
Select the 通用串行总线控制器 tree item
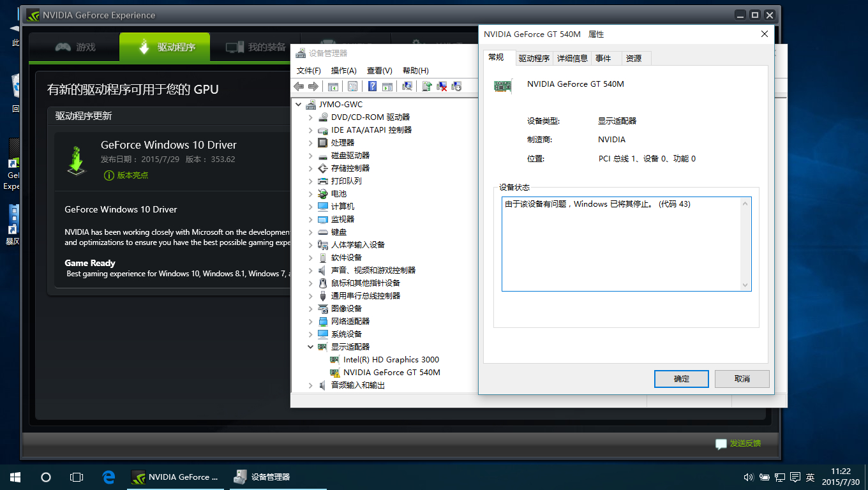tap(366, 296)
